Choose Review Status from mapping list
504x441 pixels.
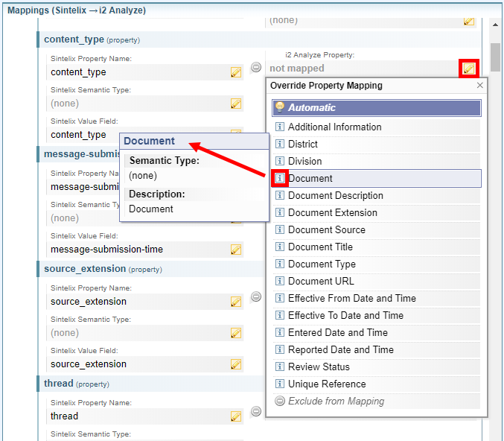319,367
